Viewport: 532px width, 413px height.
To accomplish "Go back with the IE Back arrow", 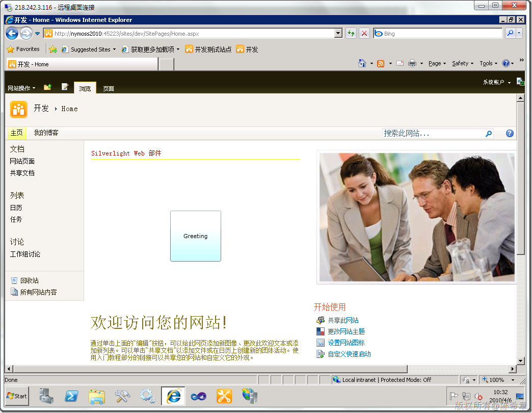I will (x=12, y=33).
